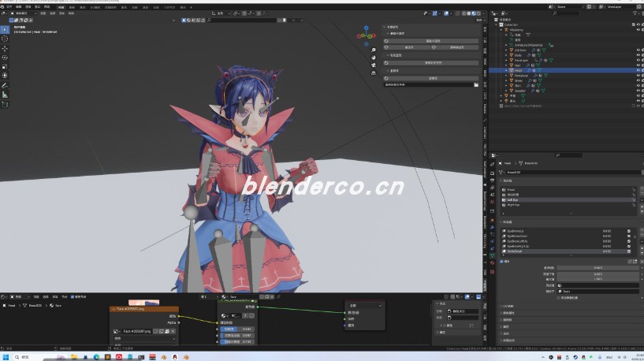The width and height of the screenshot is (644, 361).
Task: Select the Select Box tool in viewport toolbar
Action: pyautogui.click(x=5, y=30)
